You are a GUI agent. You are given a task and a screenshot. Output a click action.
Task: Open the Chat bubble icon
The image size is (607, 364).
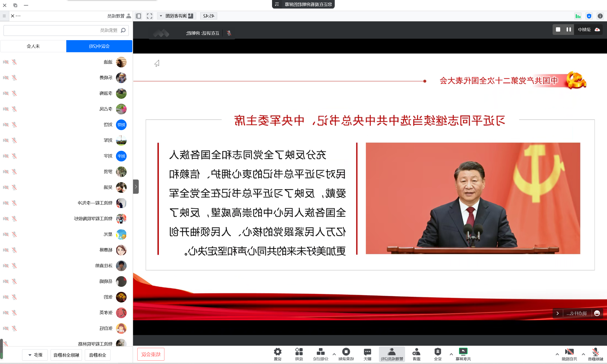pos(367,352)
